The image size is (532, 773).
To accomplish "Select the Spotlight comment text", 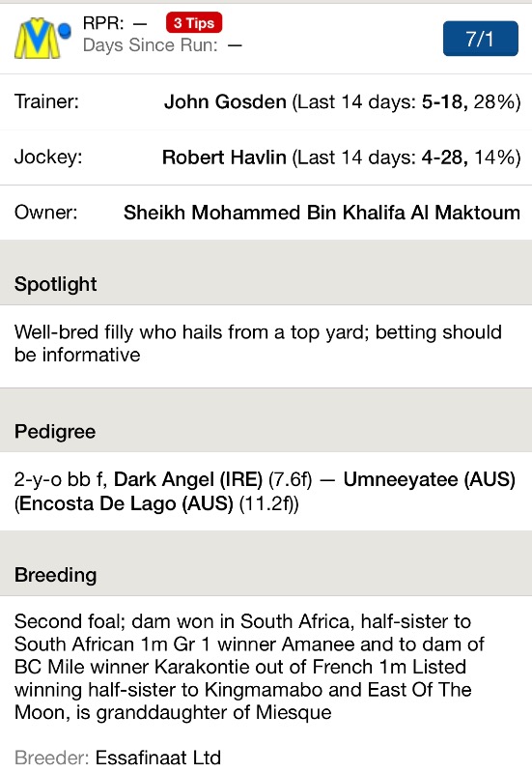I will pyautogui.click(x=258, y=343).
